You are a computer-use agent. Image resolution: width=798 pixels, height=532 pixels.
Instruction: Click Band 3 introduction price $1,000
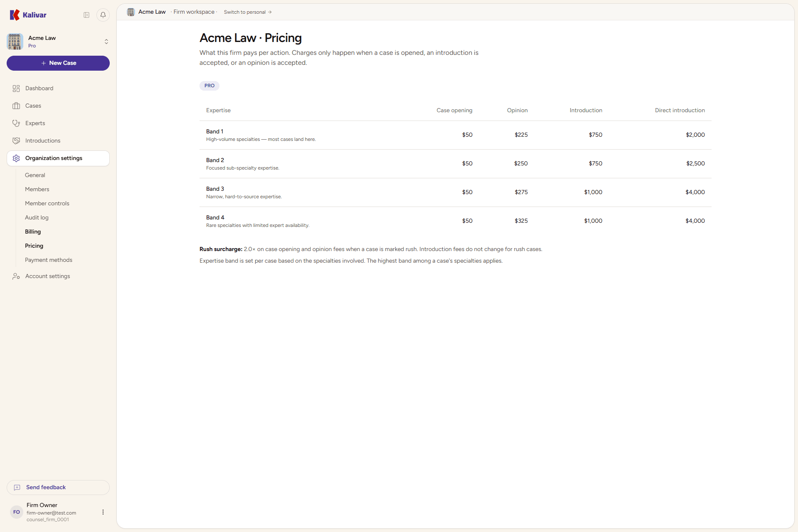593,192
